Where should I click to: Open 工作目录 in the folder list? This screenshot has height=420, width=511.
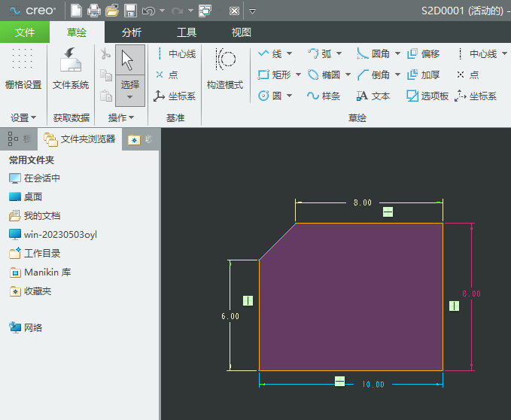click(x=41, y=254)
